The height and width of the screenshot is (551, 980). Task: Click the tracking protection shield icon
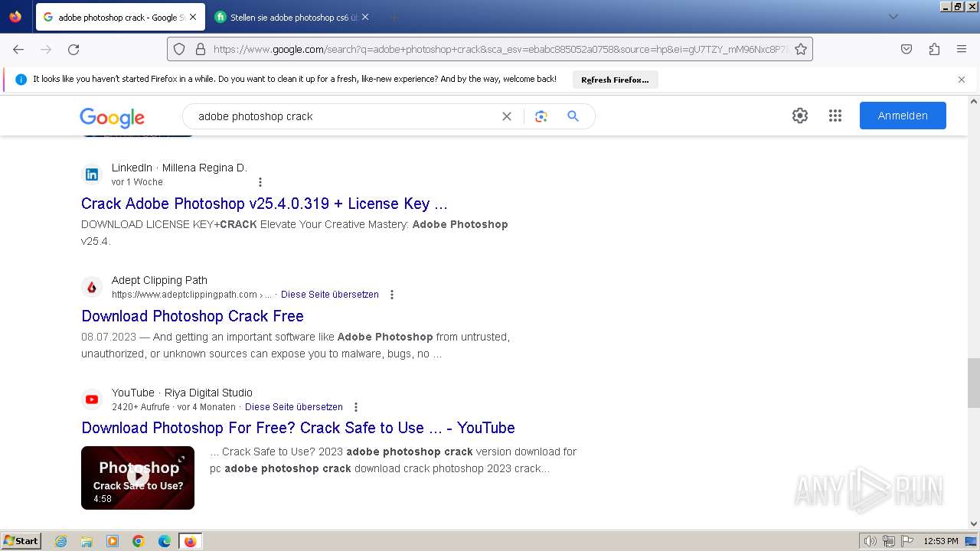179,49
